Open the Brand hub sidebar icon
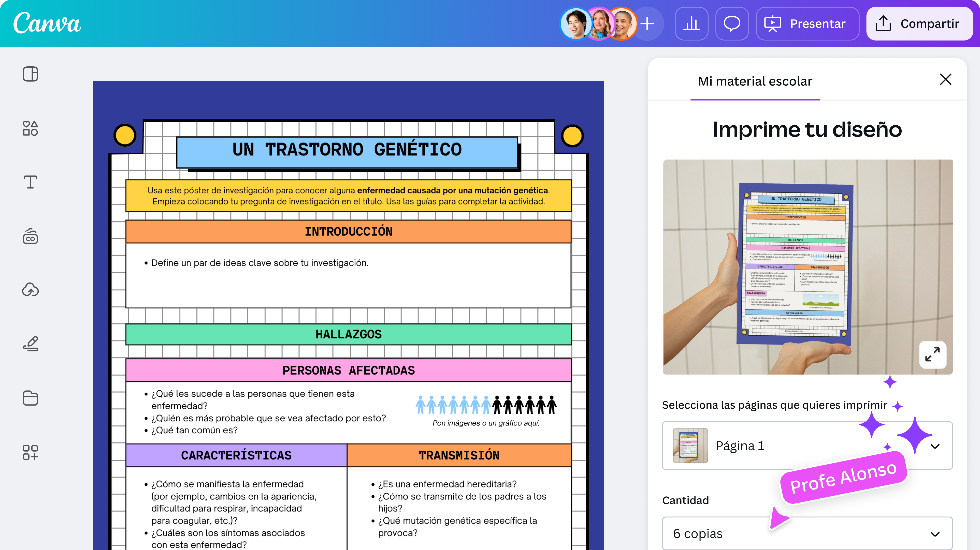The width and height of the screenshot is (980, 550). (30, 236)
